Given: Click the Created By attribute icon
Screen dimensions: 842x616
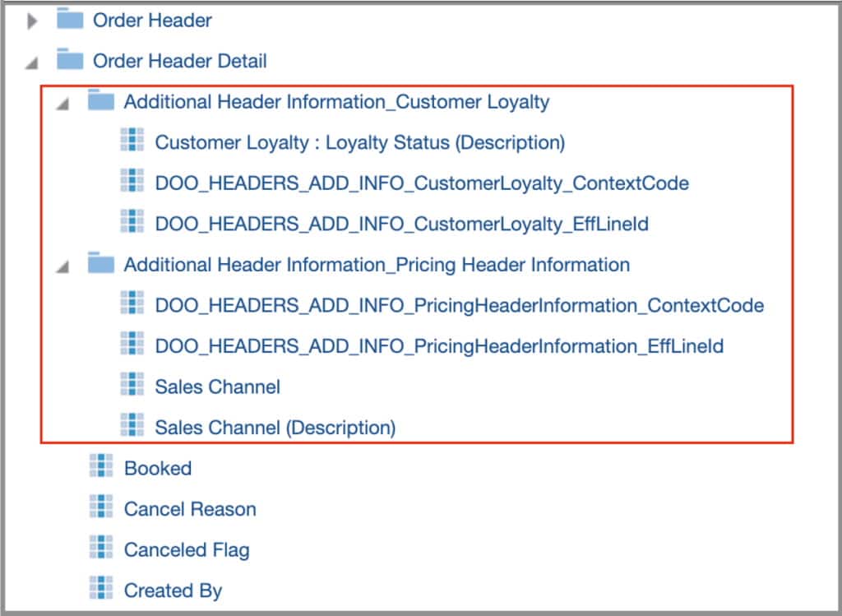Looking at the screenshot, I should [100, 590].
